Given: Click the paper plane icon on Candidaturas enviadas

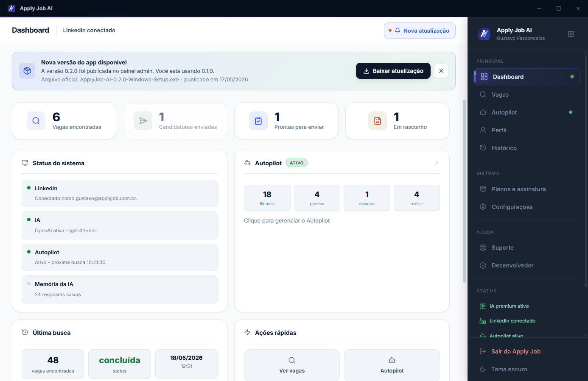Looking at the screenshot, I should [143, 121].
